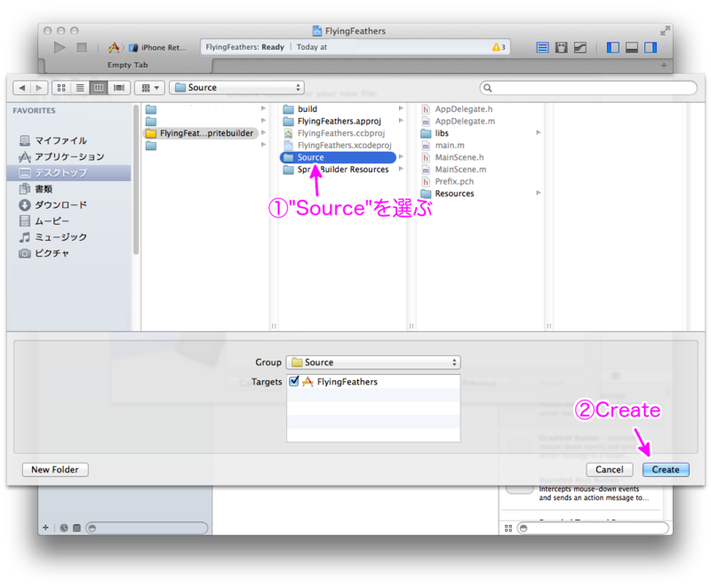
Task: Add a new tab with plus button
Action: [664, 65]
